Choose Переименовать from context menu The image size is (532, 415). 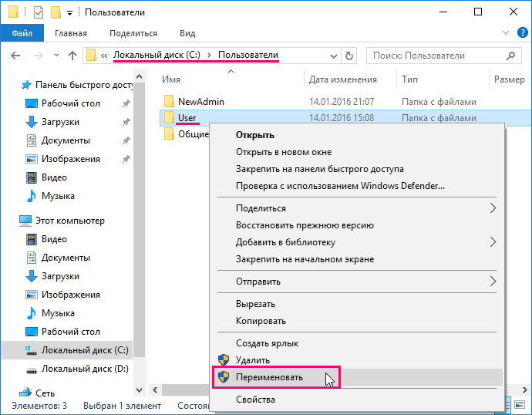pyautogui.click(x=269, y=377)
